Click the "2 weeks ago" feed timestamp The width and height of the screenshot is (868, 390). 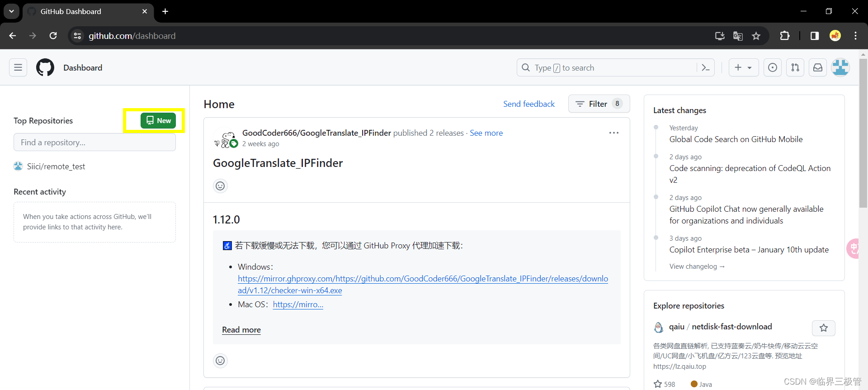click(x=260, y=143)
